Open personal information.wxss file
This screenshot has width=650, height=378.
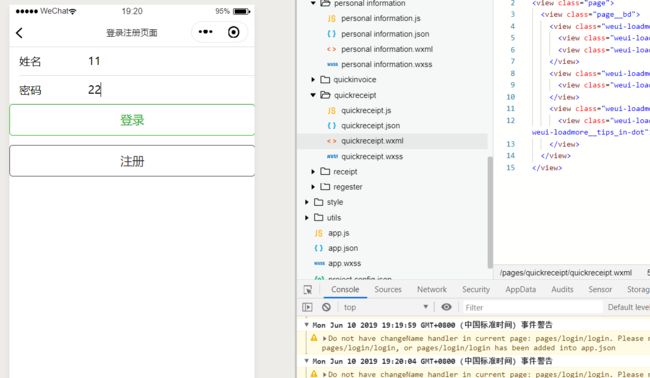tap(386, 65)
